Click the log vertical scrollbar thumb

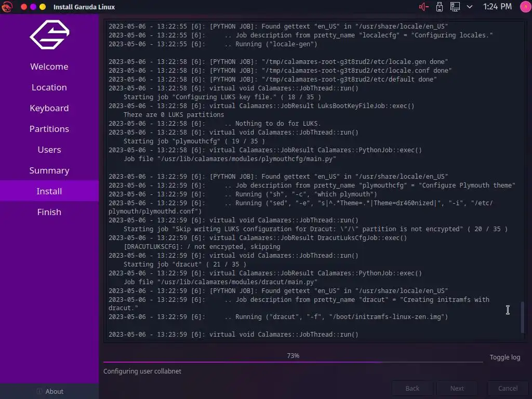pos(523,317)
